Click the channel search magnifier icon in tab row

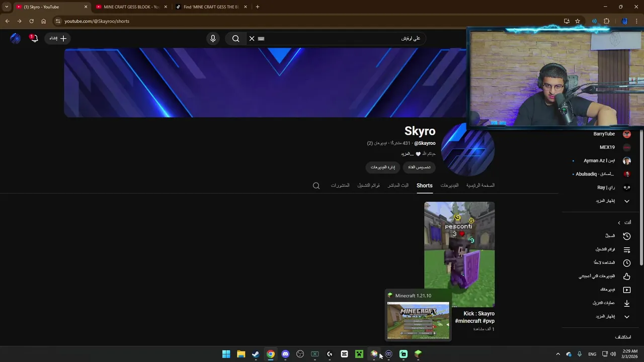coord(316,186)
